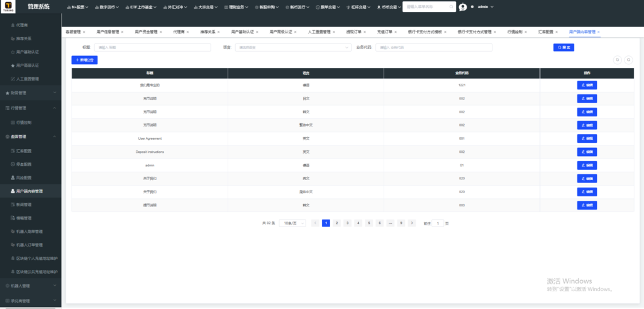Edit the 我们是专业的 row
This screenshot has width=644, height=309.
coord(587,85)
